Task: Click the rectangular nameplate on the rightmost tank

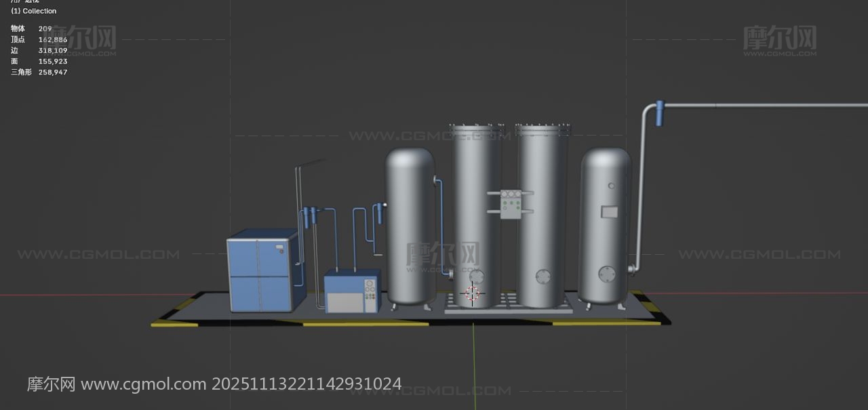Action: click(609, 212)
